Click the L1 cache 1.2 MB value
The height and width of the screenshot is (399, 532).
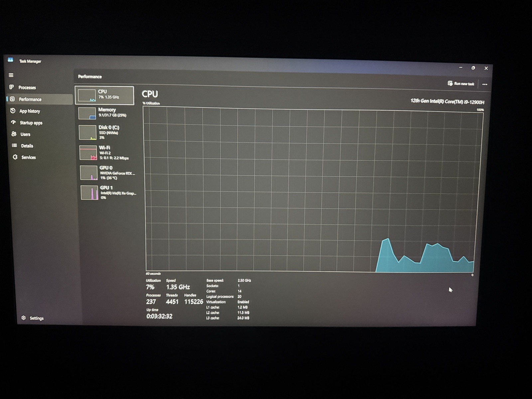point(243,308)
